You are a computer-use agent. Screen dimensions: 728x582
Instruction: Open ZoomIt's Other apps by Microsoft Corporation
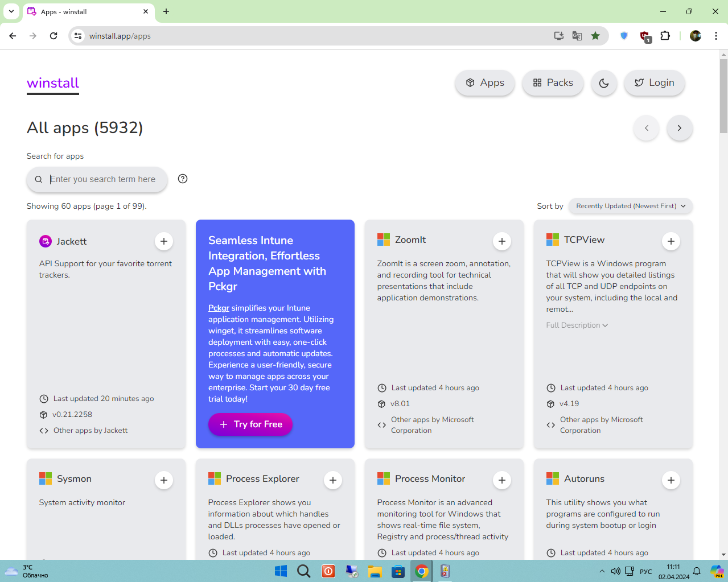(432, 425)
